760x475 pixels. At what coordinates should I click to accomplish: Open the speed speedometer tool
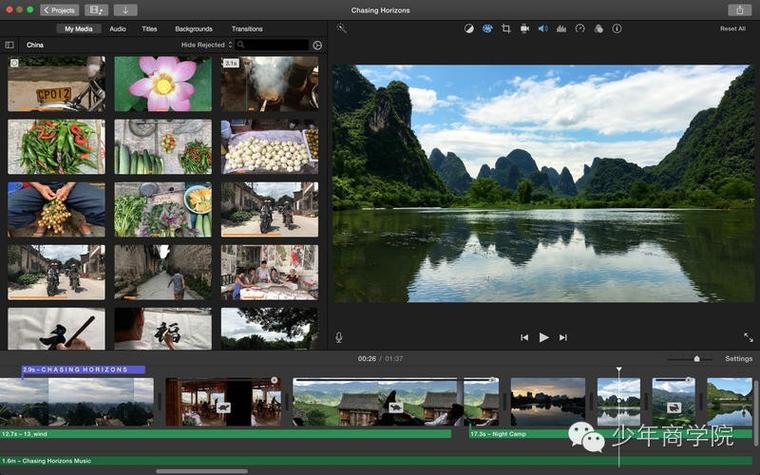click(580, 29)
